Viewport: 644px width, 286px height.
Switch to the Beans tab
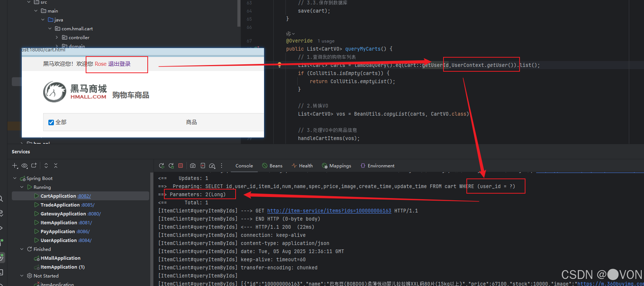click(272, 166)
